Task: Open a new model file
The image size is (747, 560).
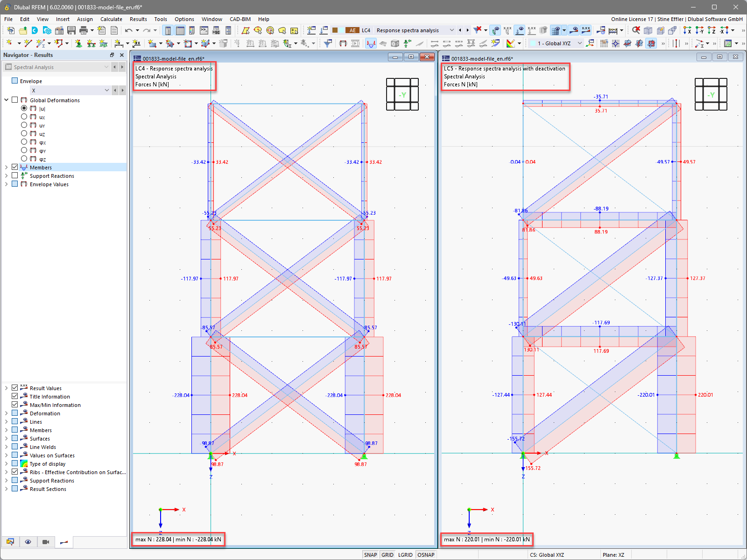Action: [x=10, y=30]
